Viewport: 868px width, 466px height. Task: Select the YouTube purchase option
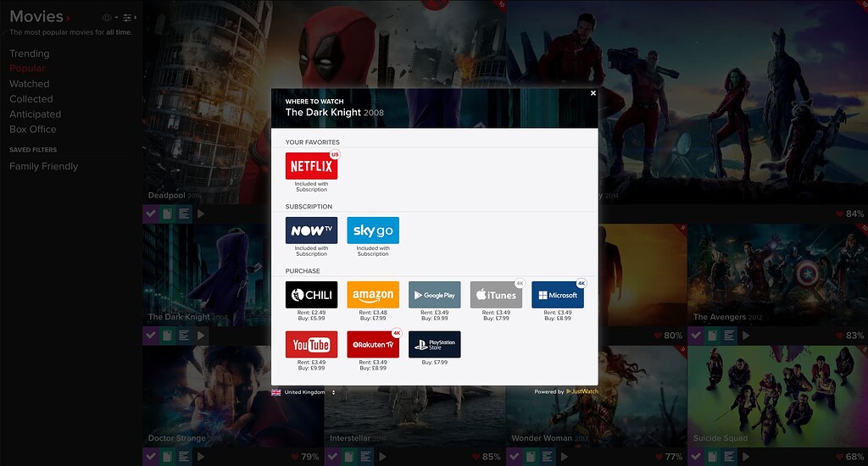tap(311, 344)
